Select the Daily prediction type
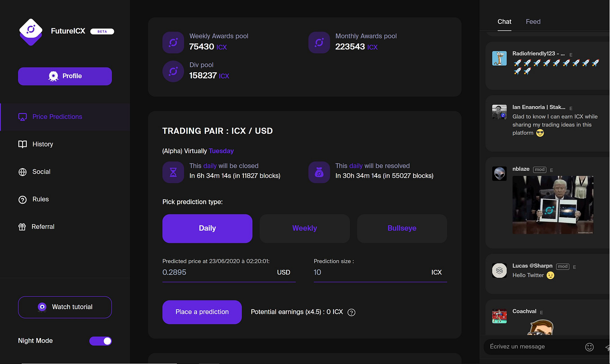Screen dimensions: 610x364 point(207,228)
